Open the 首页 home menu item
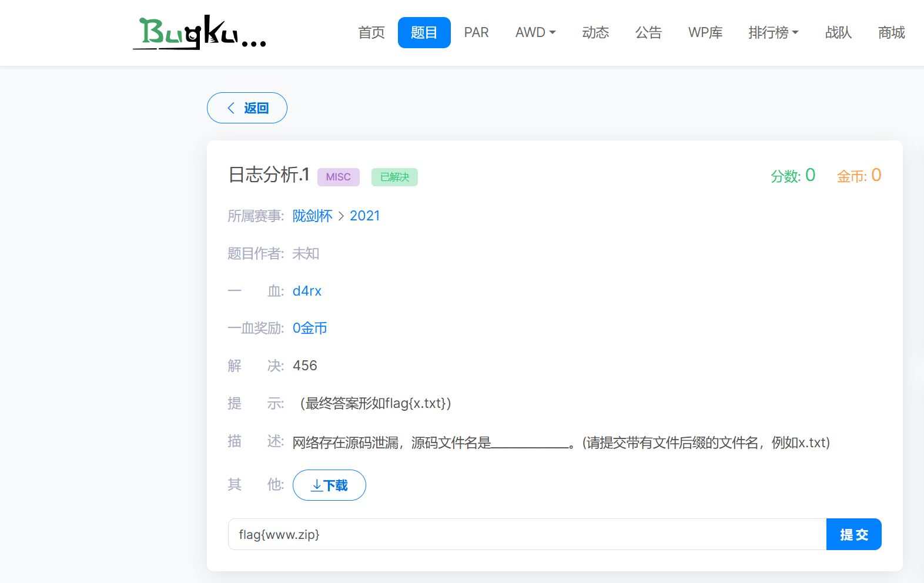 (371, 32)
